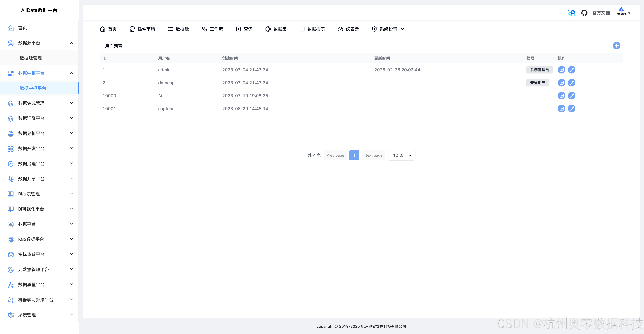Click the 系统管理员 role tag
This screenshot has height=334, width=644.
pyautogui.click(x=539, y=70)
